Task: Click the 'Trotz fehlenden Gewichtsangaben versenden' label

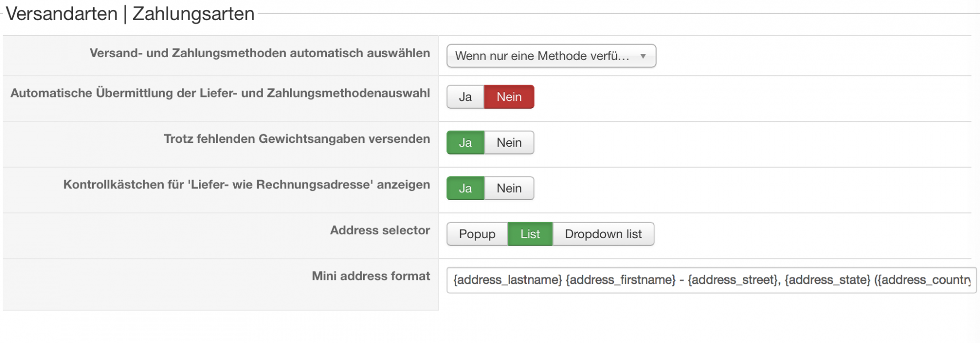Action: coord(296,139)
